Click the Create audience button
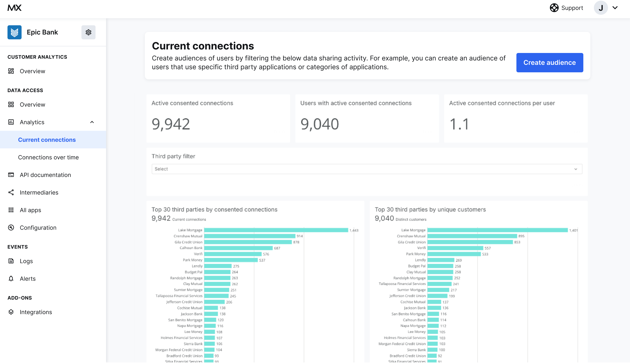Viewport: 630px width, 364px height. (550, 63)
